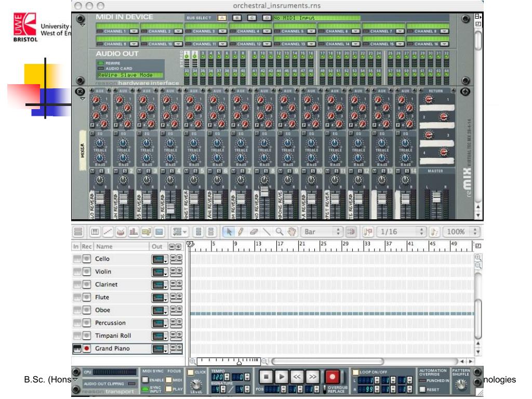
Task: Click bar 17 on the ruler
Action: [280, 244]
